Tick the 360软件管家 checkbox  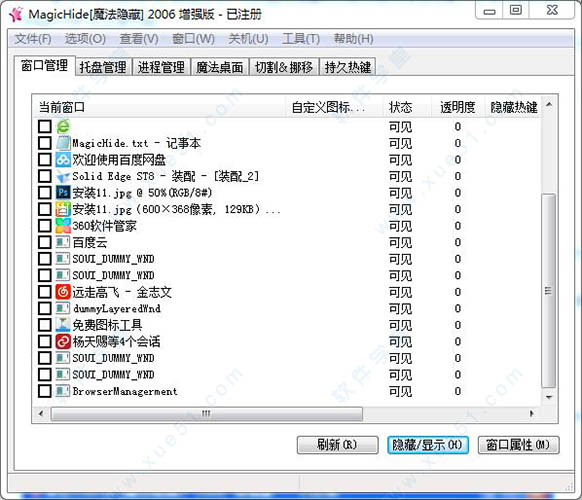[x=45, y=226]
